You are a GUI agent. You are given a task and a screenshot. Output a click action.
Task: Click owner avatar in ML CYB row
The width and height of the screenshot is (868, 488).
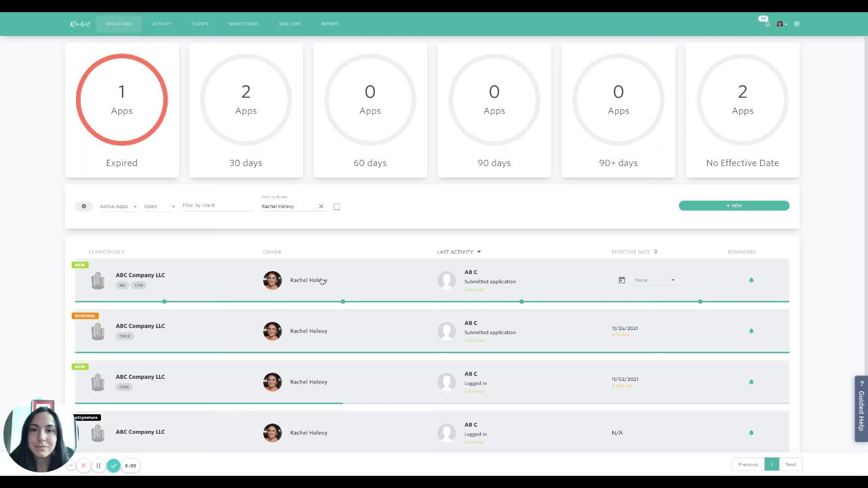pyautogui.click(x=272, y=280)
